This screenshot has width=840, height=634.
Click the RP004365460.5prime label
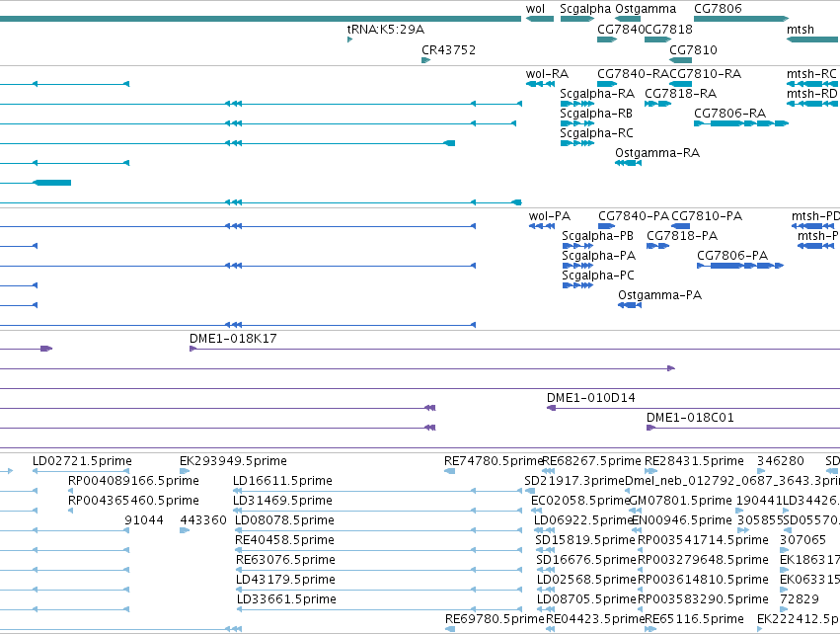click(x=133, y=501)
